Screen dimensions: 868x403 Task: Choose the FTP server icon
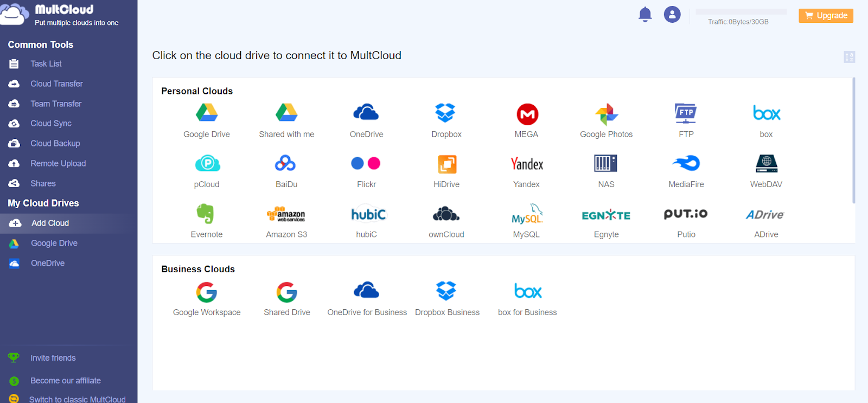click(686, 113)
